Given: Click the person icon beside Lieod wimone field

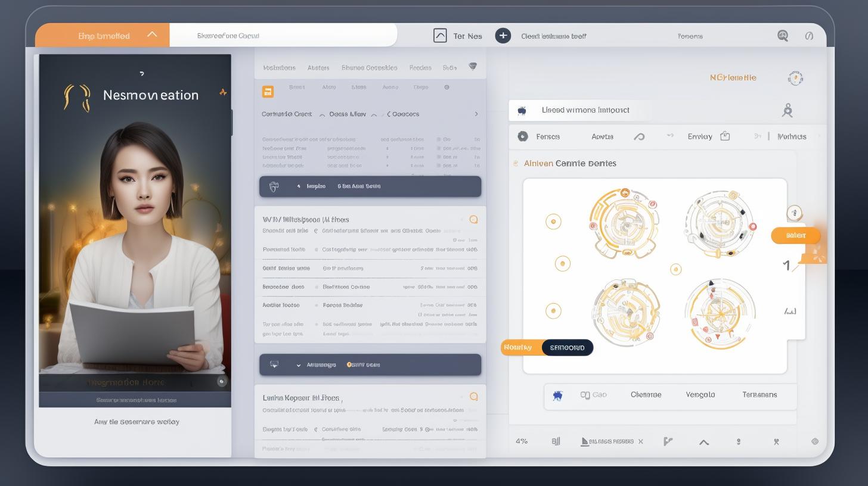Looking at the screenshot, I should pyautogui.click(x=788, y=110).
